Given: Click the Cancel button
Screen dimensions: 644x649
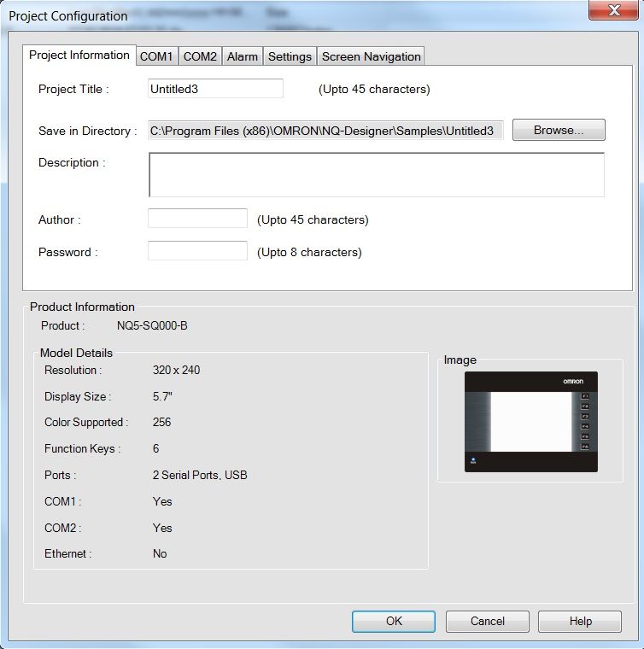Looking at the screenshot, I should (x=487, y=622).
